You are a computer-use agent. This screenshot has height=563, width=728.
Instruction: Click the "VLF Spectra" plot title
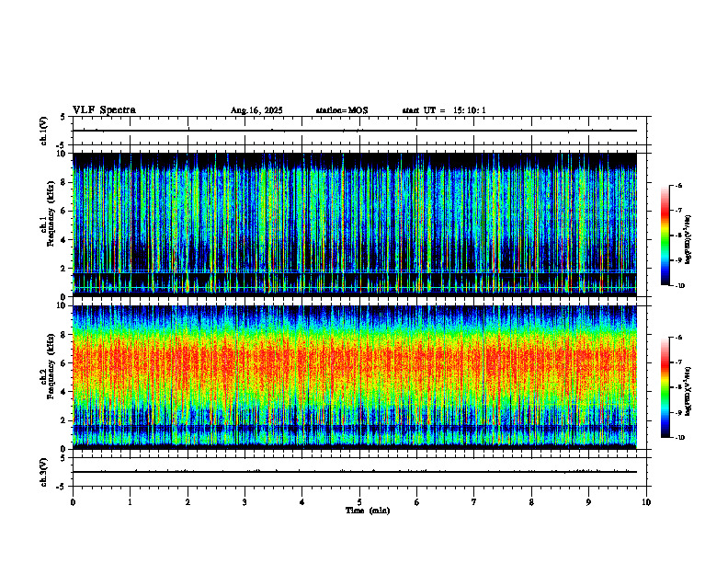point(104,110)
